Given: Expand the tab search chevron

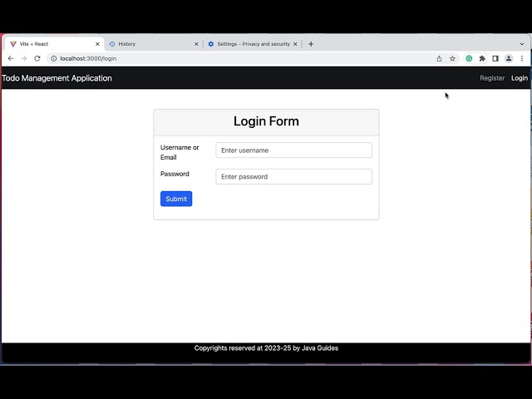Looking at the screenshot, I should point(522,44).
